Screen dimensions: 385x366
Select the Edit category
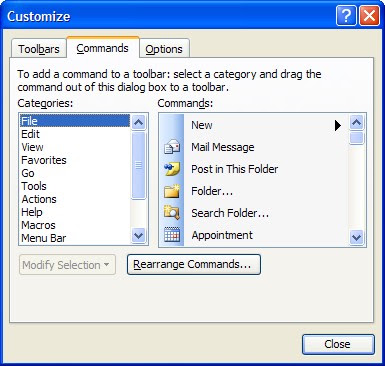(x=75, y=134)
